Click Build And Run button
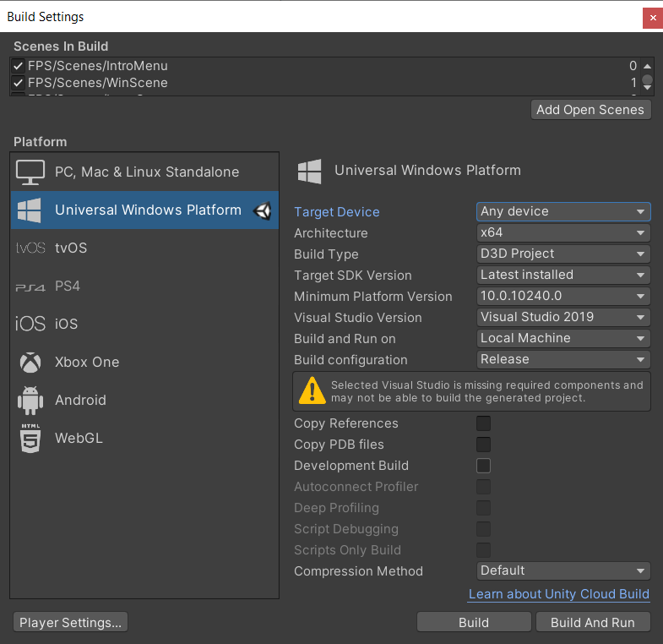The width and height of the screenshot is (663, 644). 593,622
